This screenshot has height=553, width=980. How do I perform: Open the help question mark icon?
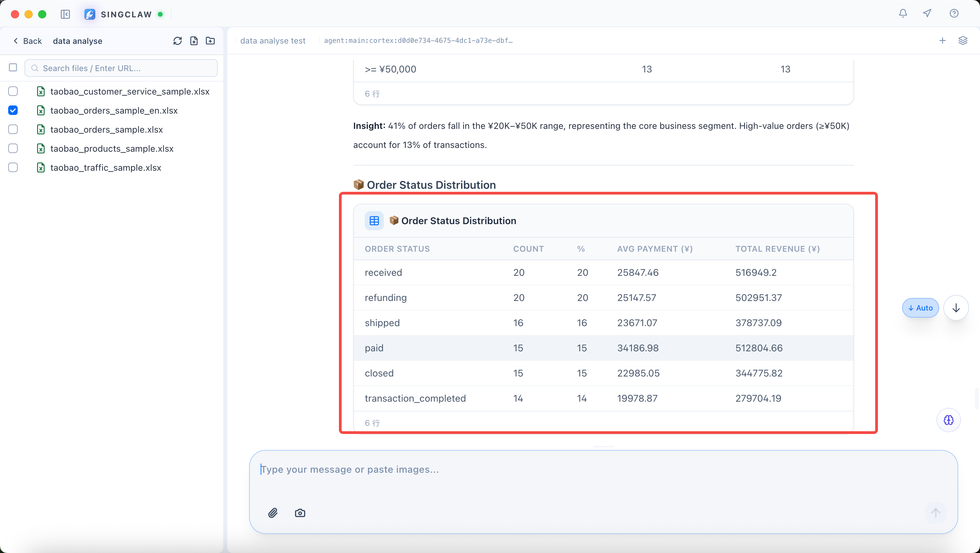[x=954, y=14]
